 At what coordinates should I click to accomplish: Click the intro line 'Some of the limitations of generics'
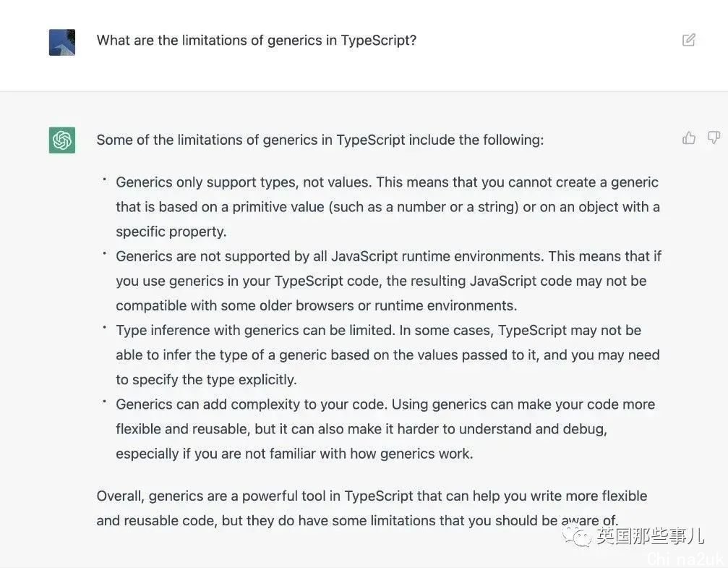tap(320, 140)
